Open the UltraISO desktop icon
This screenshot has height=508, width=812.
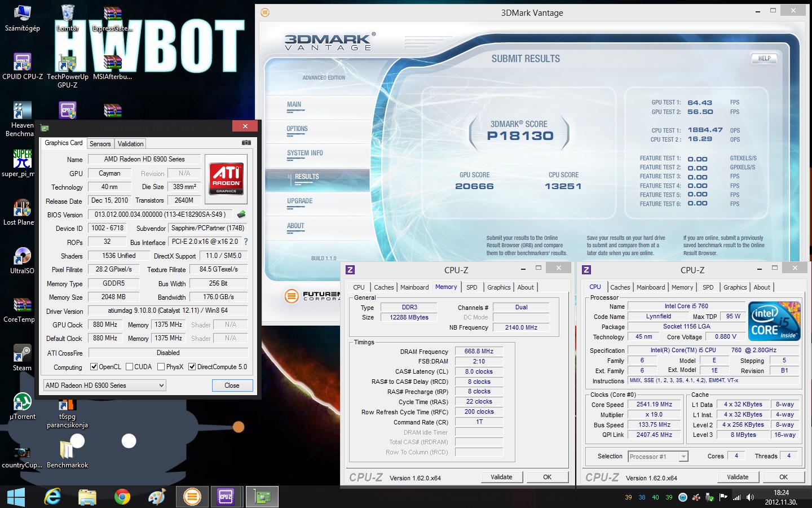point(23,261)
